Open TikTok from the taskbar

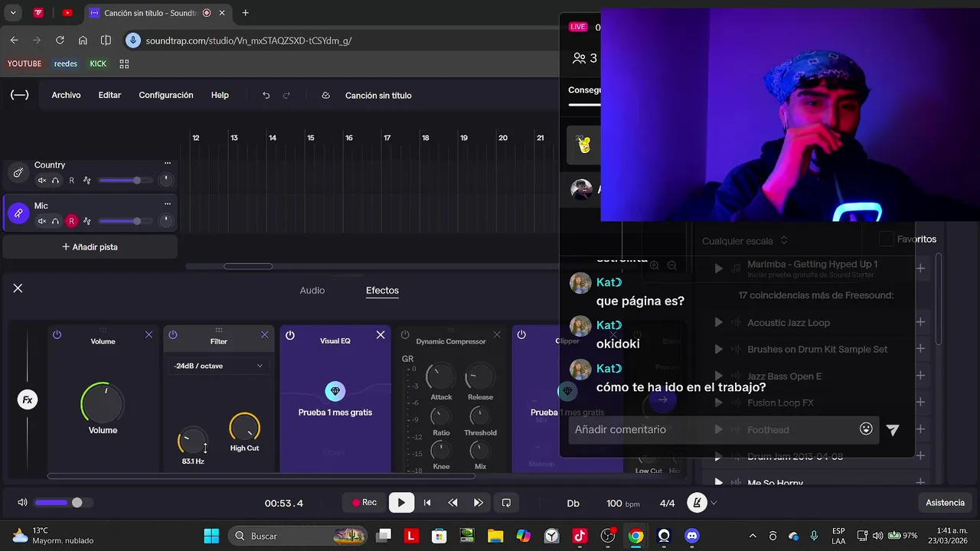580,536
